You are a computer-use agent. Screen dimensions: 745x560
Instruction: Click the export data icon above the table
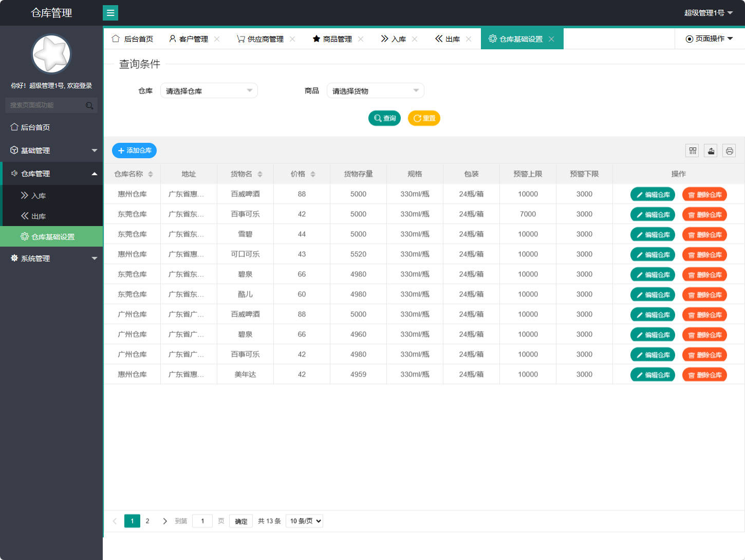tap(711, 151)
